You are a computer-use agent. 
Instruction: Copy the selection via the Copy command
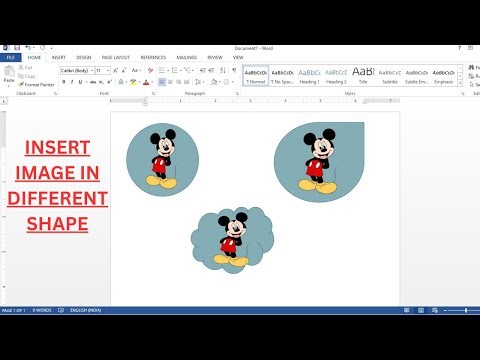coord(26,76)
